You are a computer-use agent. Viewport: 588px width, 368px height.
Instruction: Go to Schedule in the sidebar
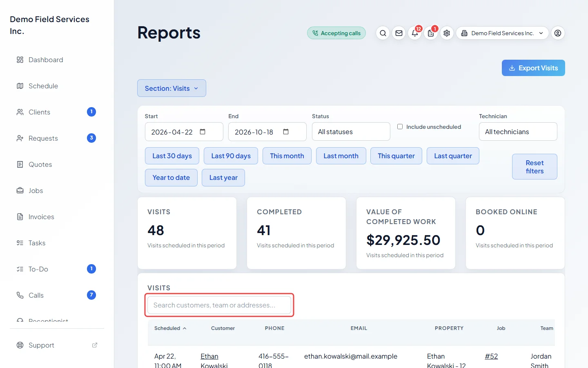(43, 86)
